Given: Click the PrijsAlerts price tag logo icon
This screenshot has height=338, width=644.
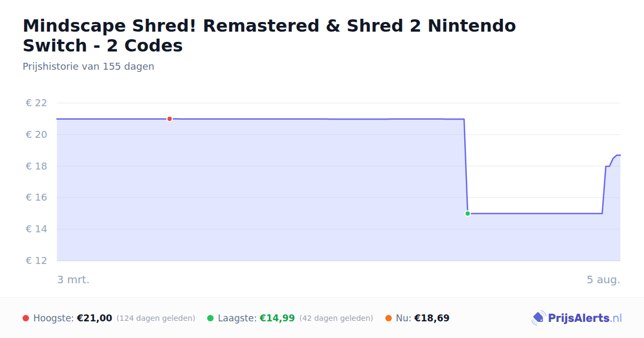Looking at the screenshot, I should [x=538, y=318].
